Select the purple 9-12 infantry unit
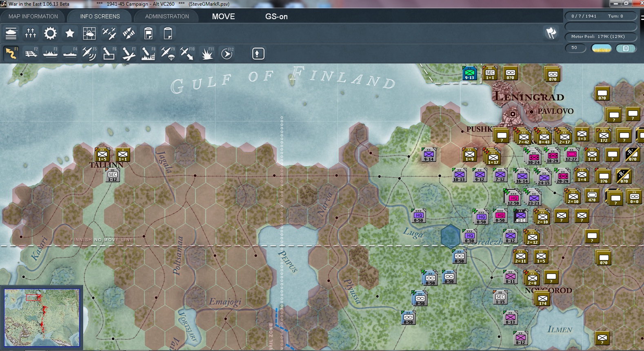 [480, 175]
